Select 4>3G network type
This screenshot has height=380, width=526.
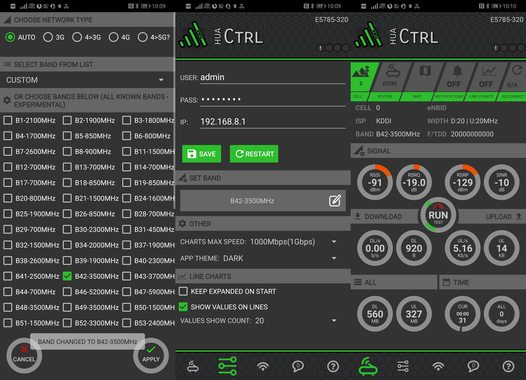(87, 37)
